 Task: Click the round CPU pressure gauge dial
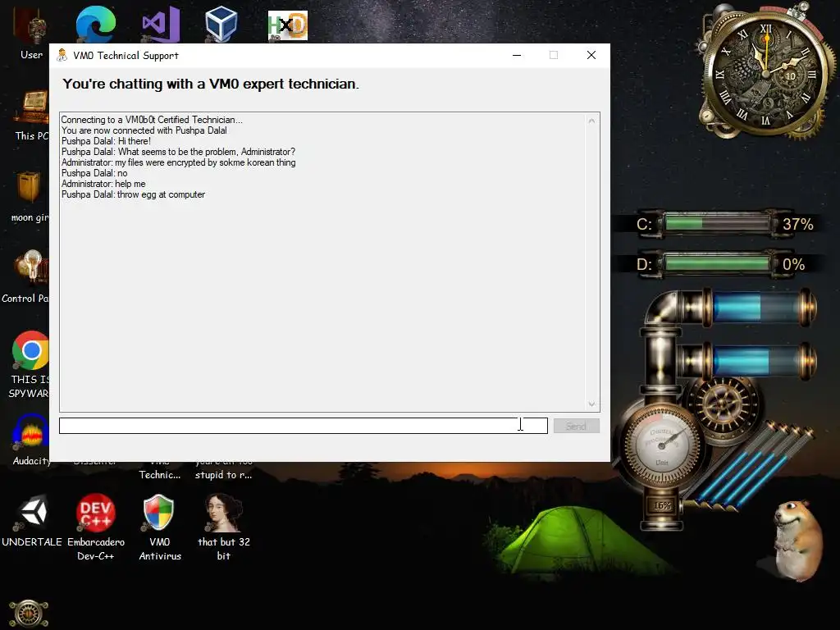coord(660,445)
